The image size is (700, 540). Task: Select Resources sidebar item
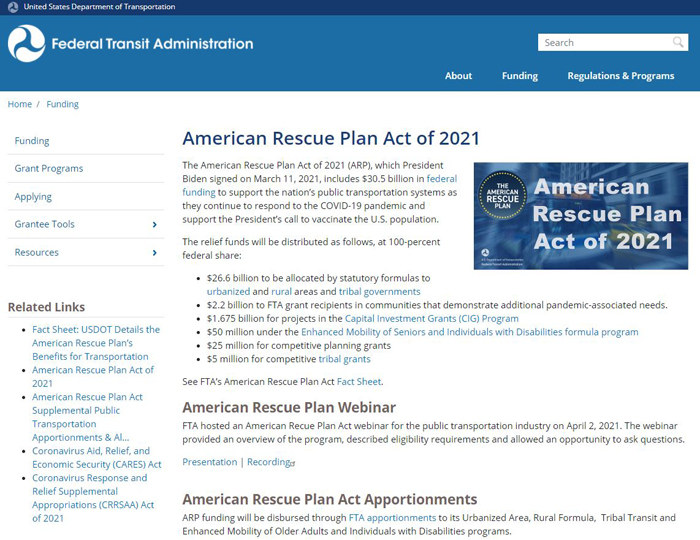(x=36, y=252)
